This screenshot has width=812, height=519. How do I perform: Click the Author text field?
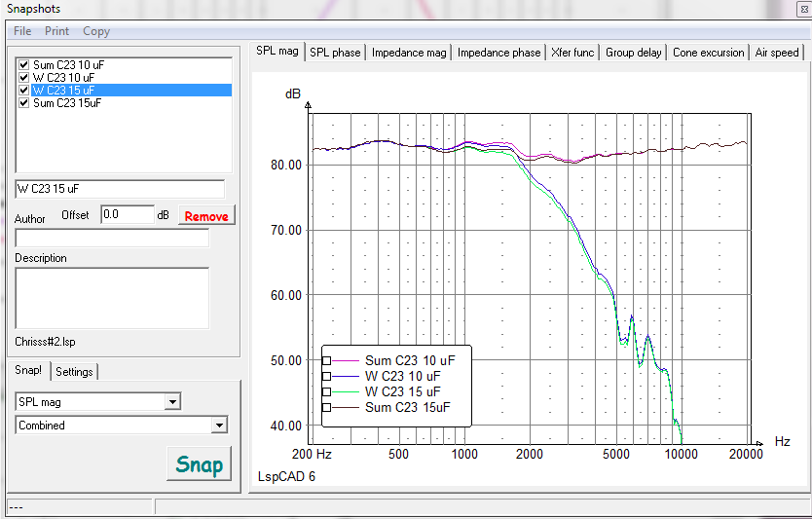pos(112,239)
